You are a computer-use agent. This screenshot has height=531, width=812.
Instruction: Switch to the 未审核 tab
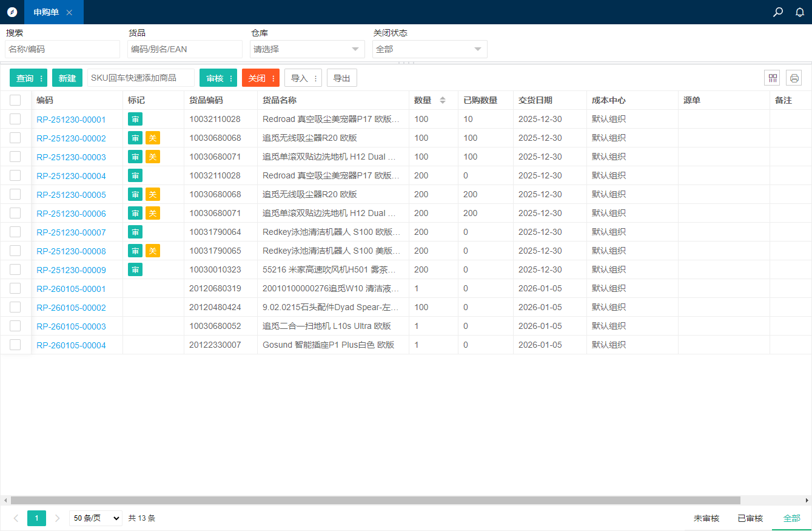point(706,518)
